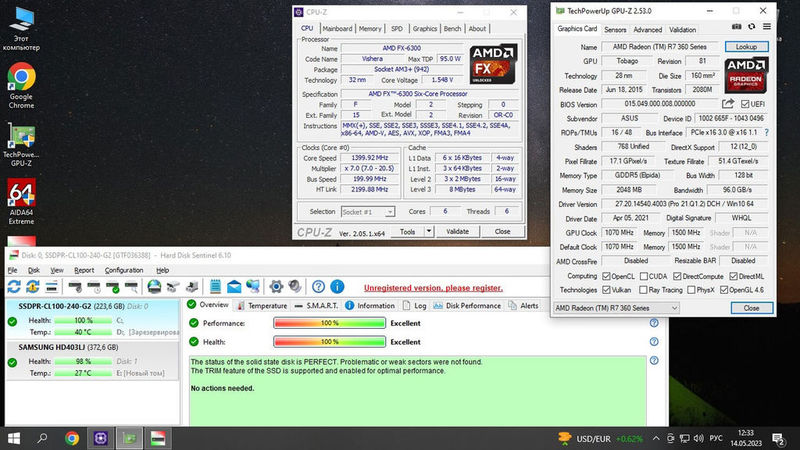This screenshot has height=450, width=800.
Task: Select the Google Chrome desktop shortcut
Action: tap(21, 86)
